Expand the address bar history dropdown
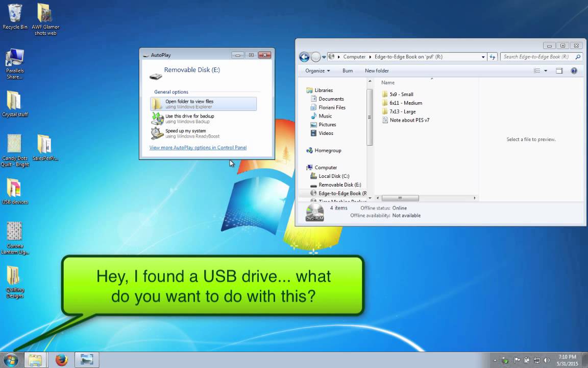 (x=483, y=57)
